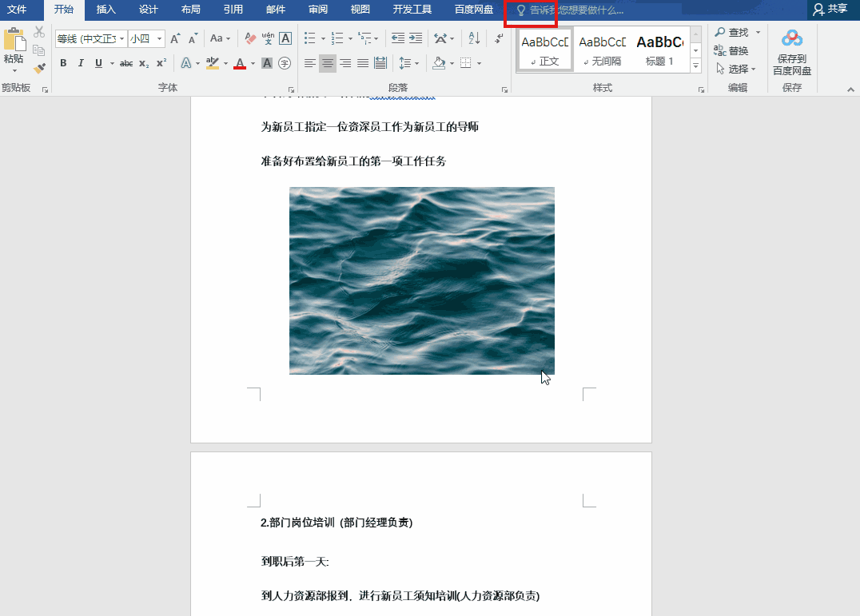Toggle Underline formatting
This screenshot has height=616, width=860.
[99, 63]
